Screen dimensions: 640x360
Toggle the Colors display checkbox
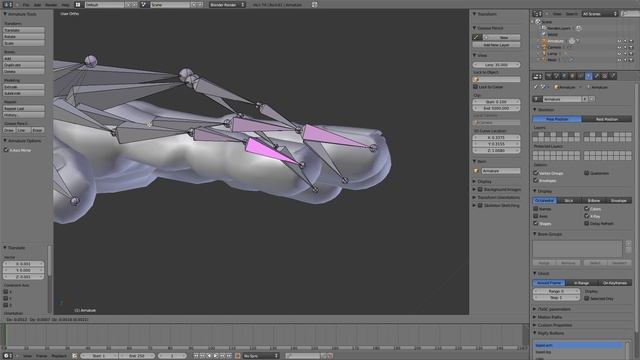coord(587,209)
